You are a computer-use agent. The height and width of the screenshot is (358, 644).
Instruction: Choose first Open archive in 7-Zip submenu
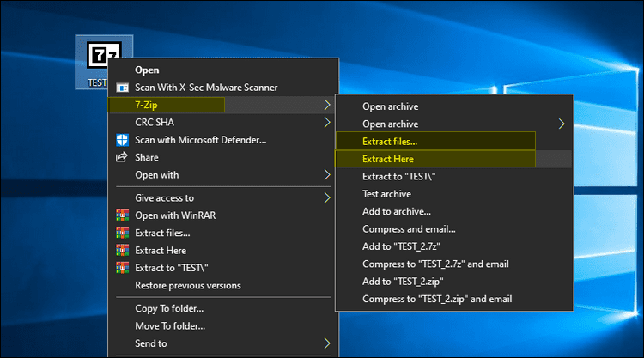(x=454, y=106)
